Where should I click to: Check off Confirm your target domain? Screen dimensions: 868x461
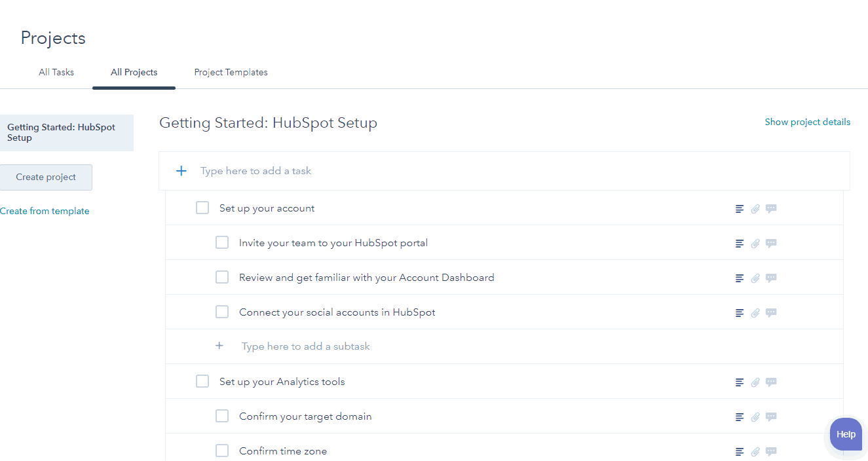click(x=222, y=416)
